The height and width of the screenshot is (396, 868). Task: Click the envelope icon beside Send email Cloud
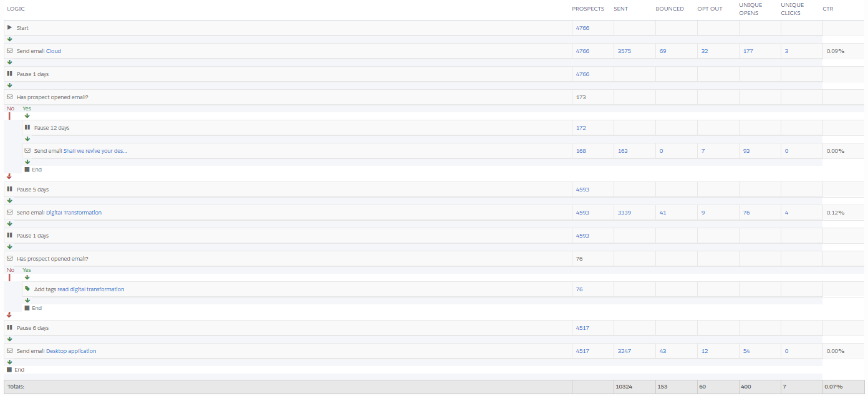[x=9, y=51]
